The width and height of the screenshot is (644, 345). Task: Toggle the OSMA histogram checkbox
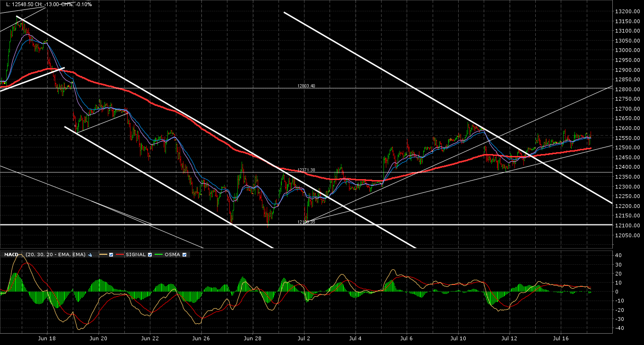tap(184, 255)
